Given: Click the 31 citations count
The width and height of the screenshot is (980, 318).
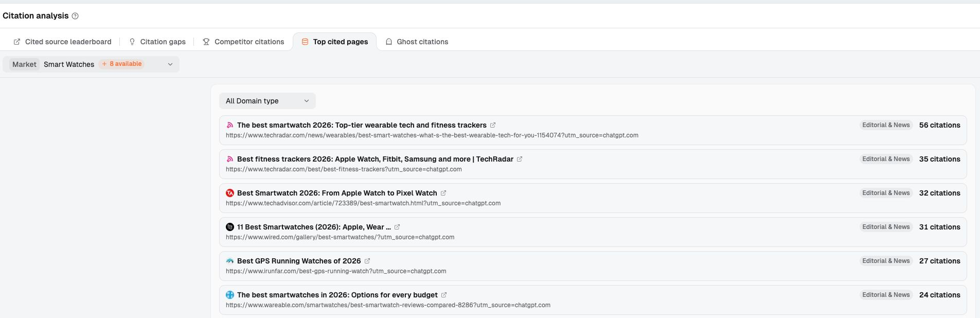Looking at the screenshot, I should 939,227.
